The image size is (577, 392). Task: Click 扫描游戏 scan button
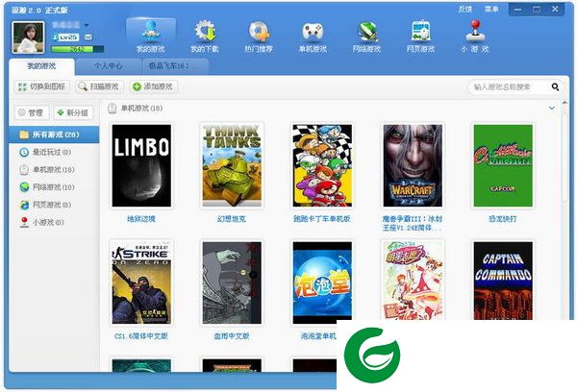point(99,86)
